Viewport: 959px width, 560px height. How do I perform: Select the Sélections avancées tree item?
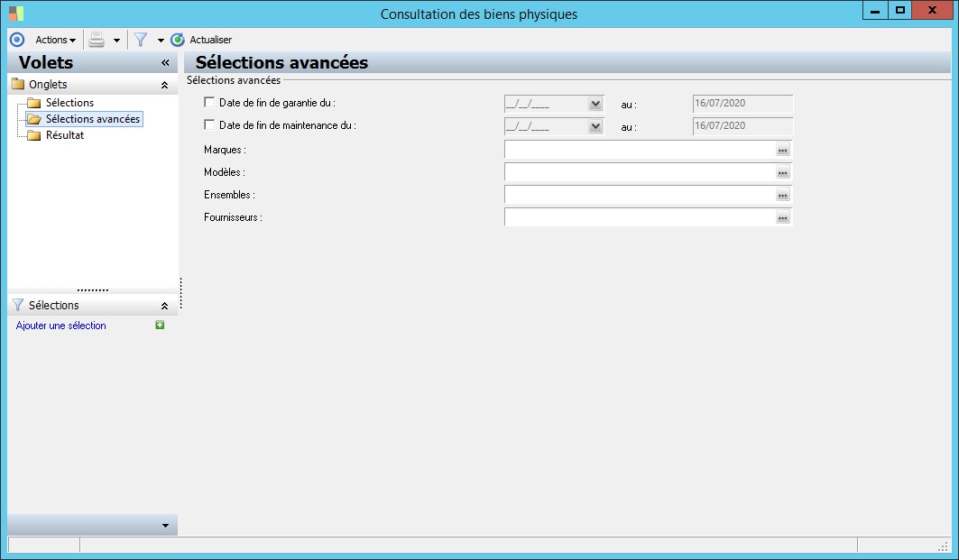coord(92,119)
